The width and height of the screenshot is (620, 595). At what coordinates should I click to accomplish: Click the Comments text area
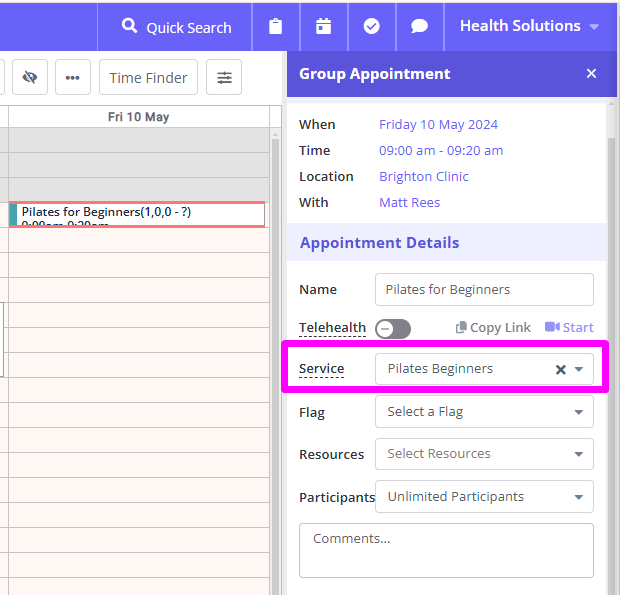coord(446,550)
